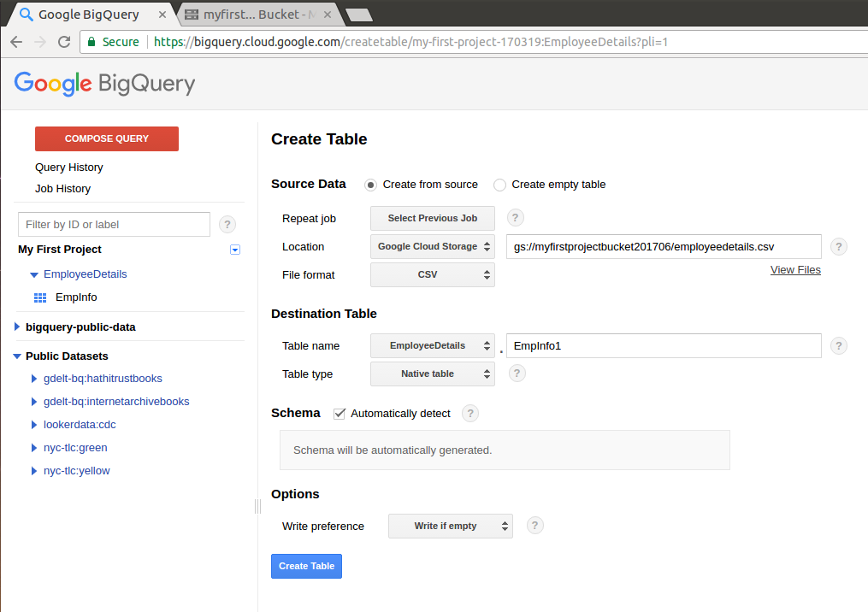Reload the page with the refresh icon
868x612 pixels.
point(64,42)
